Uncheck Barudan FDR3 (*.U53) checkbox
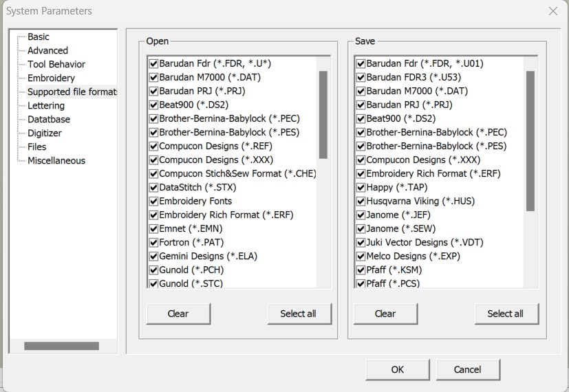 click(x=361, y=78)
